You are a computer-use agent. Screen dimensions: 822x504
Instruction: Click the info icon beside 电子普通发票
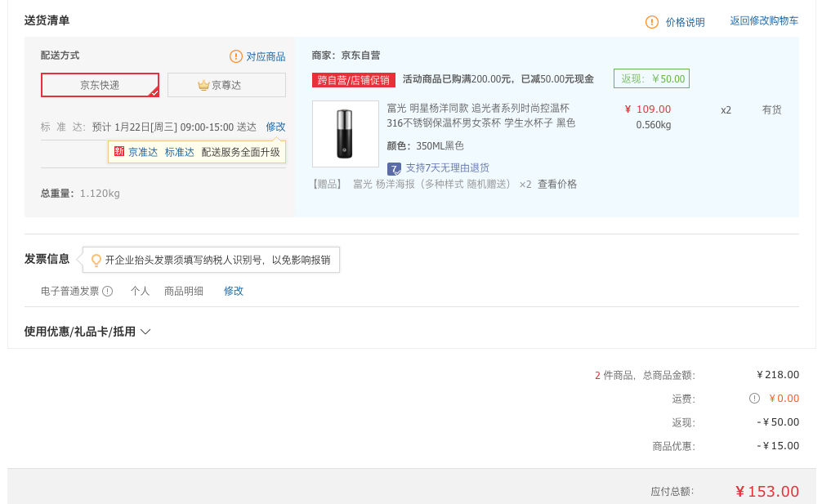(x=108, y=291)
